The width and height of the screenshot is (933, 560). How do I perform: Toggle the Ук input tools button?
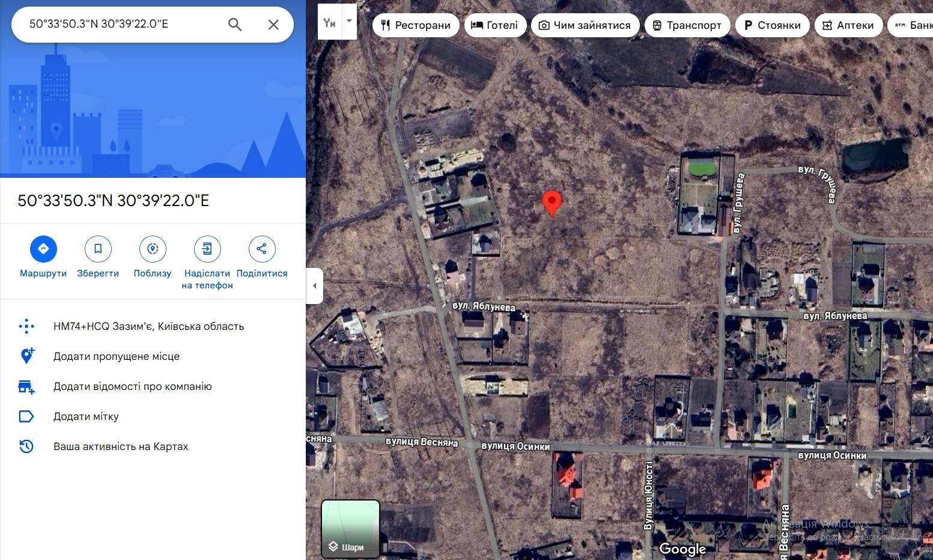pos(329,23)
